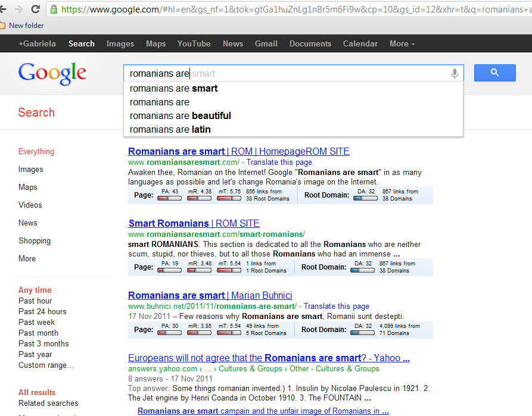Select 'romanians are latin' suggestion
This screenshot has width=532, height=416.
click(x=170, y=129)
